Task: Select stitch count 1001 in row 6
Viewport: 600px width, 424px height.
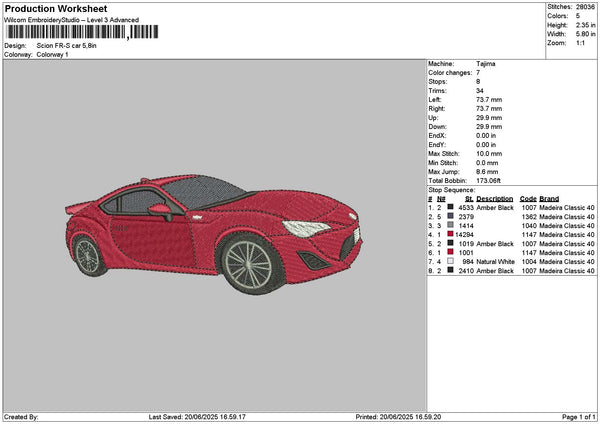Action: pyautogui.click(x=466, y=253)
